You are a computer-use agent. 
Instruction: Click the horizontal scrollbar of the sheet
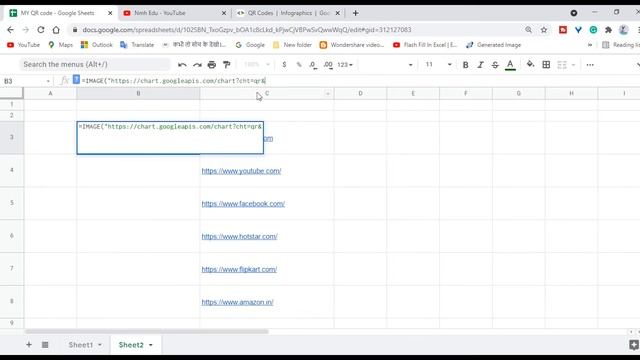(x=147, y=331)
